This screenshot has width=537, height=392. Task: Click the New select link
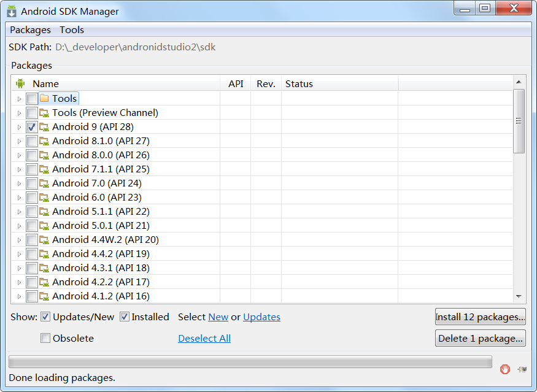click(218, 317)
